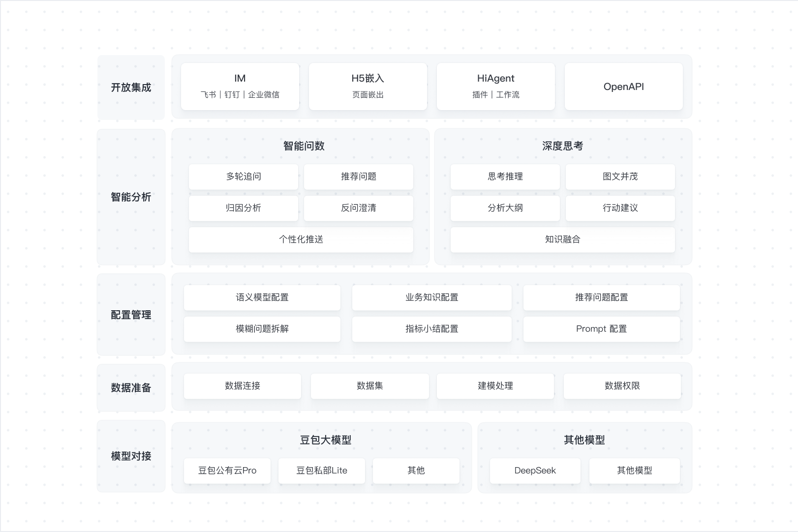
Task: Click the OpenAPI card
Action: [624, 87]
